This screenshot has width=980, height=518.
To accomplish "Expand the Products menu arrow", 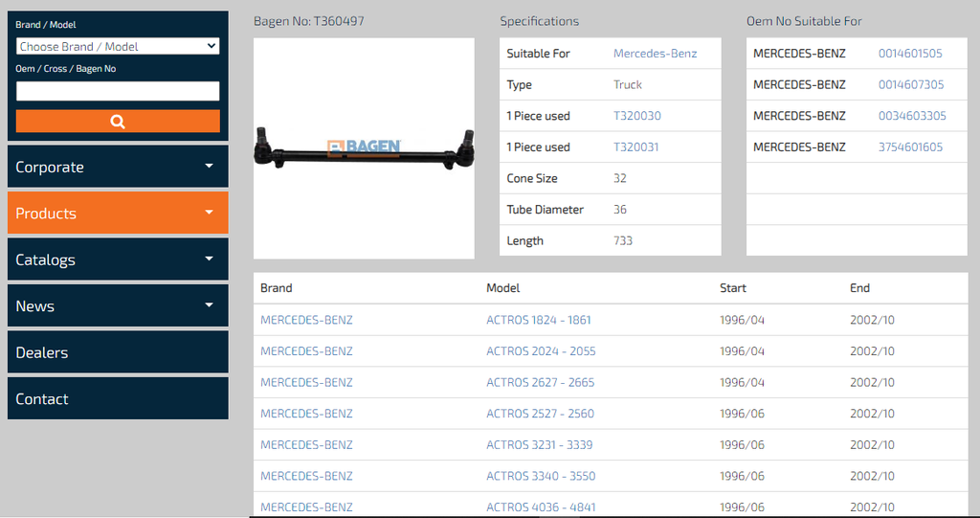I will click(209, 212).
